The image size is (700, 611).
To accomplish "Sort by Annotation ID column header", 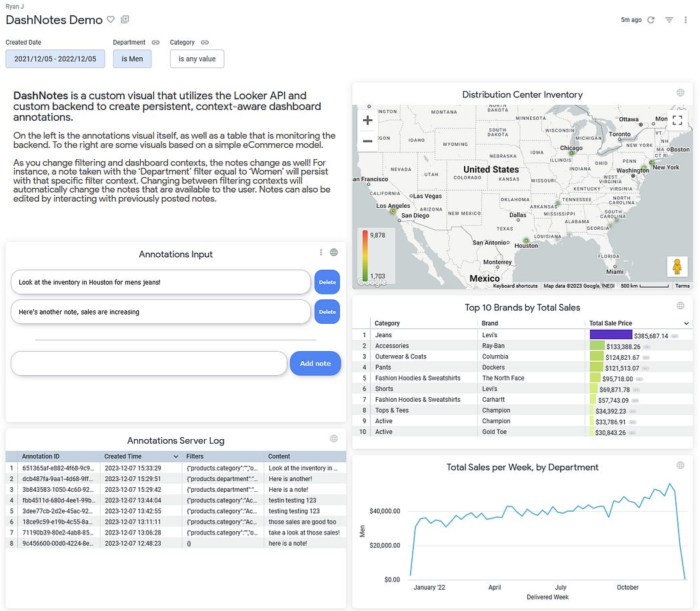I will tap(41, 456).
